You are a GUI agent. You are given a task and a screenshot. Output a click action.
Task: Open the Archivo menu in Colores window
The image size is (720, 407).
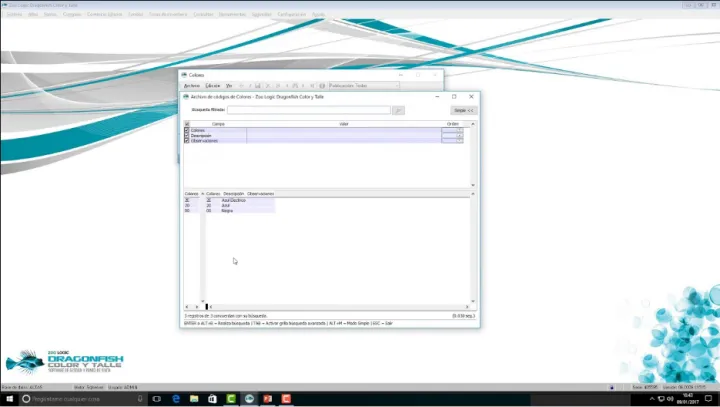click(192, 86)
